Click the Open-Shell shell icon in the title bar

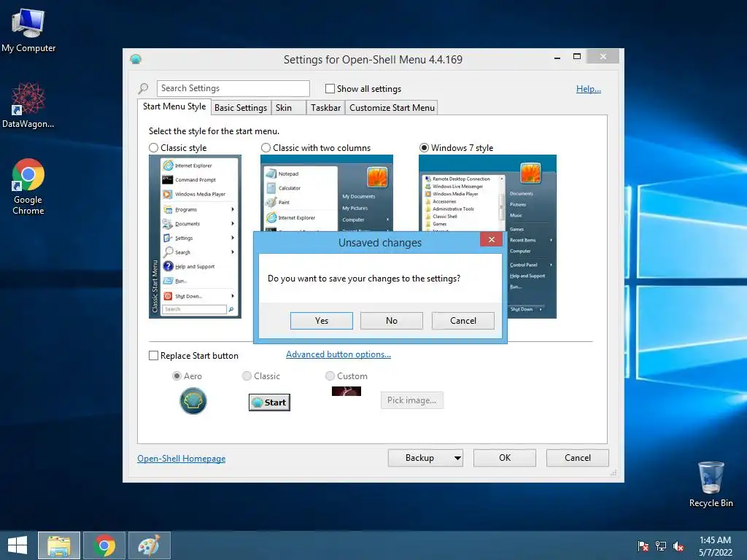[x=136, y=59]
